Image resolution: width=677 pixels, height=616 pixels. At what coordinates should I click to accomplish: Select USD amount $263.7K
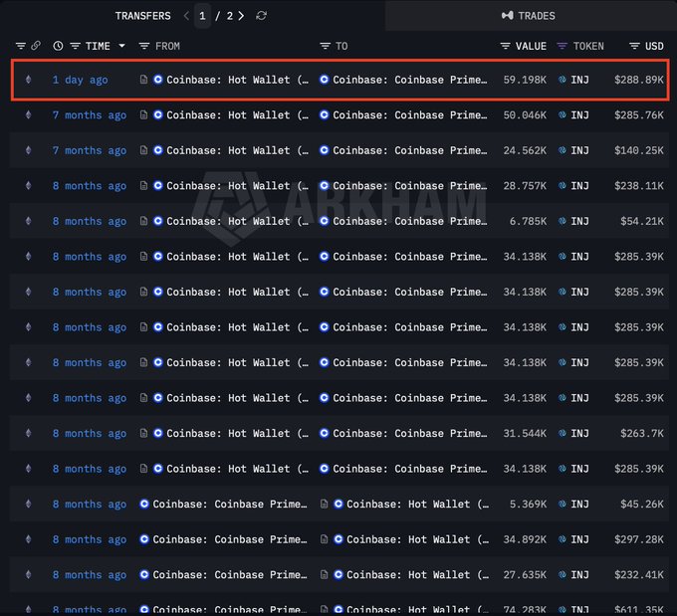point(642,434)
